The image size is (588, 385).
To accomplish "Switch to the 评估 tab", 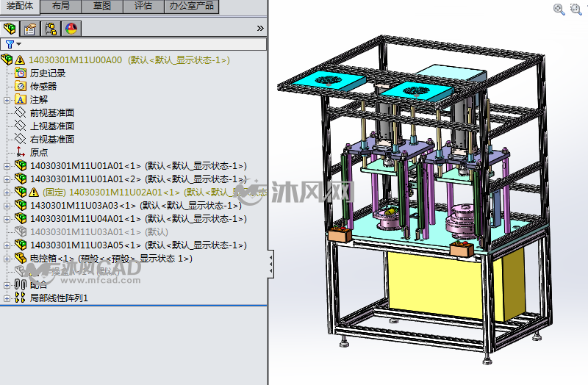I will (143, 6).
